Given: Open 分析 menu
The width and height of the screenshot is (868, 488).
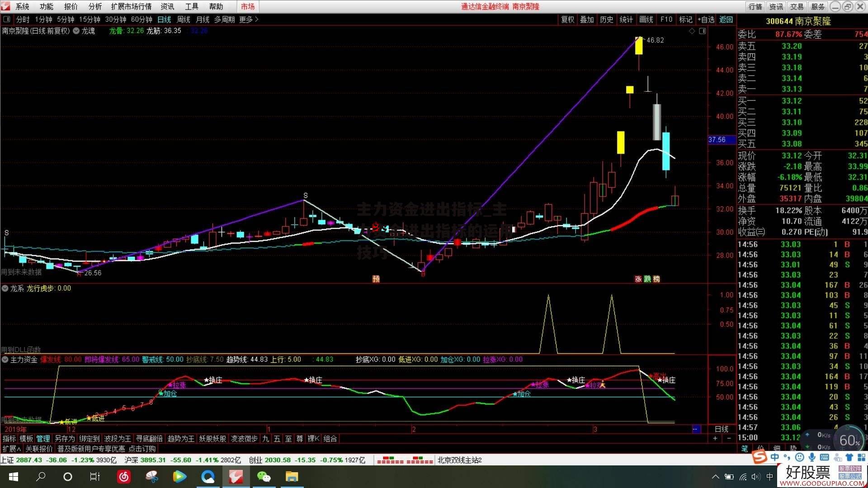Looking at the screenshot, I should click(x=95, y=6).
